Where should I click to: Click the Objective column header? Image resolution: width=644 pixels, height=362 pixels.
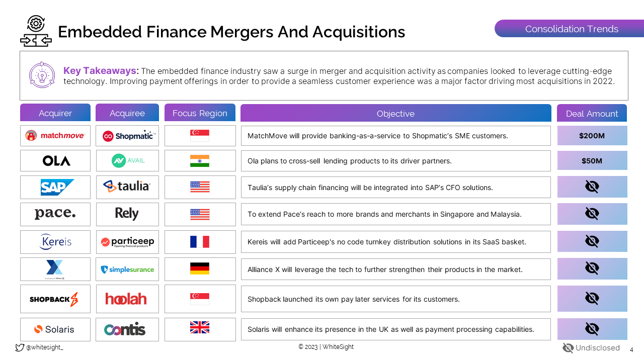coord(395,114)
